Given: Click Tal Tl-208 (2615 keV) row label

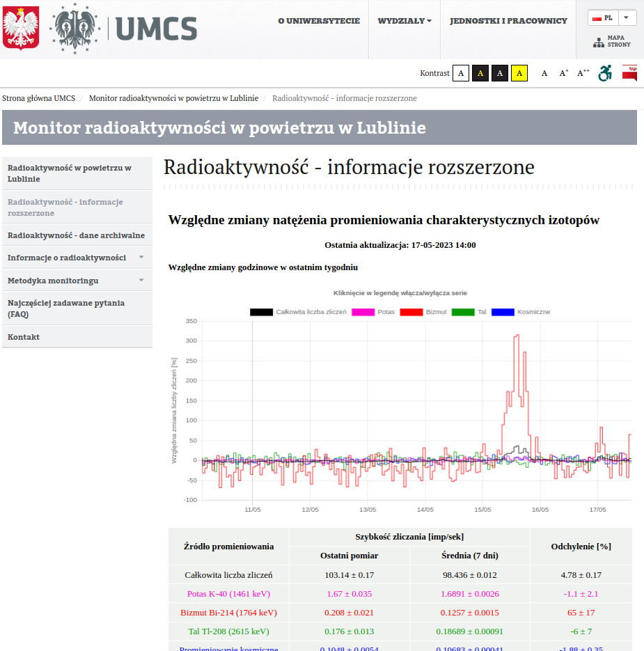Looking at the screenshot, I should (x=229, y=631).
